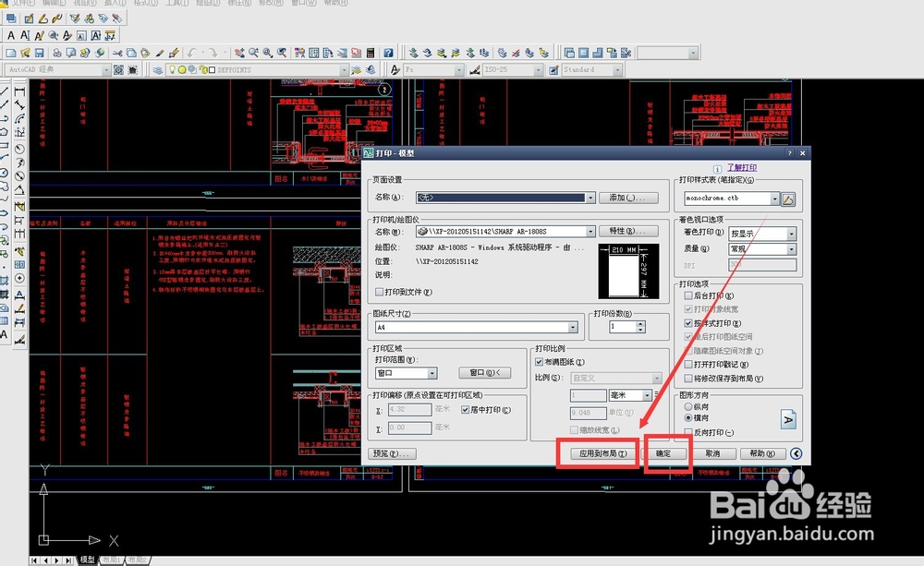Toggle the Center the plot (居中打印) checkbox
The image size is (924, 566).
[465, 409]
